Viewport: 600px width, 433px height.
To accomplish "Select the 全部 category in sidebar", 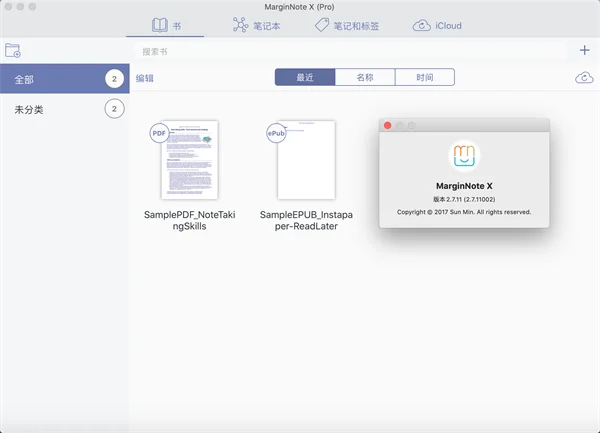I will pyautogui.click(x=65, y=79).
